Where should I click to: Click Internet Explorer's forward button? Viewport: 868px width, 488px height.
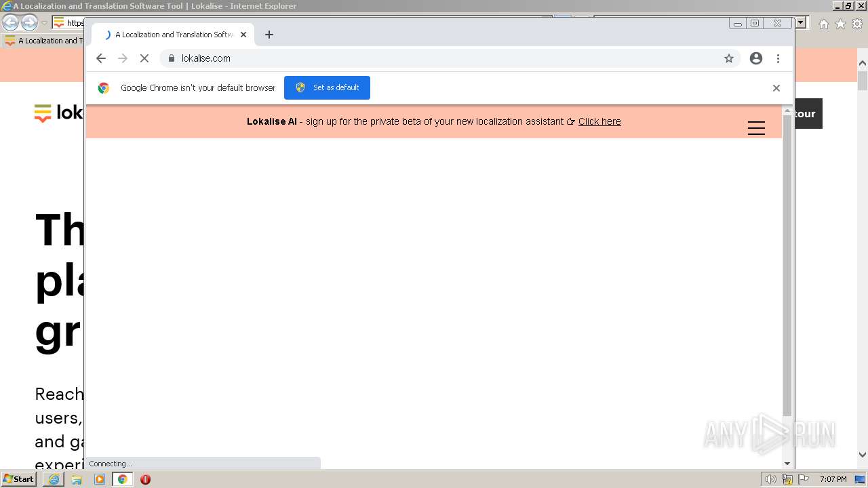tap(29, 22)
